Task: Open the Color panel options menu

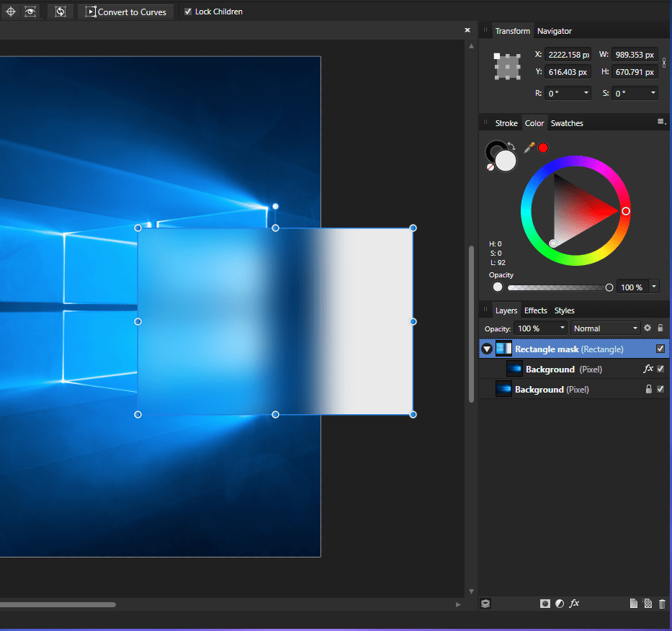Action: [x=661, y=122]
